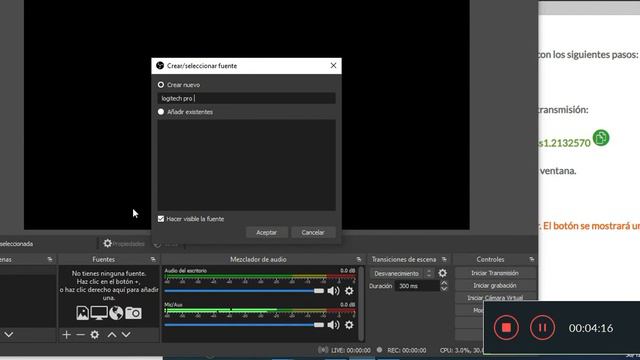Click the image source icon in Fuentes
The image size is (640, 360).
click(x=82, y=313)
